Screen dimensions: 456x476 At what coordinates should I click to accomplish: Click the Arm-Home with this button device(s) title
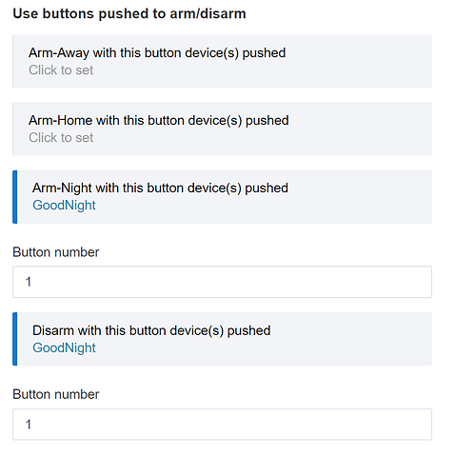159,121
